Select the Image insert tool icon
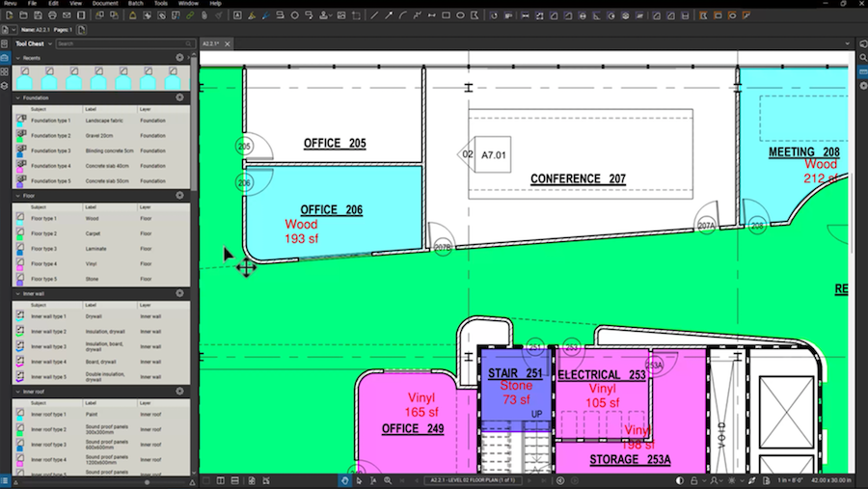 pyautogui.click(x=341, y=15)
